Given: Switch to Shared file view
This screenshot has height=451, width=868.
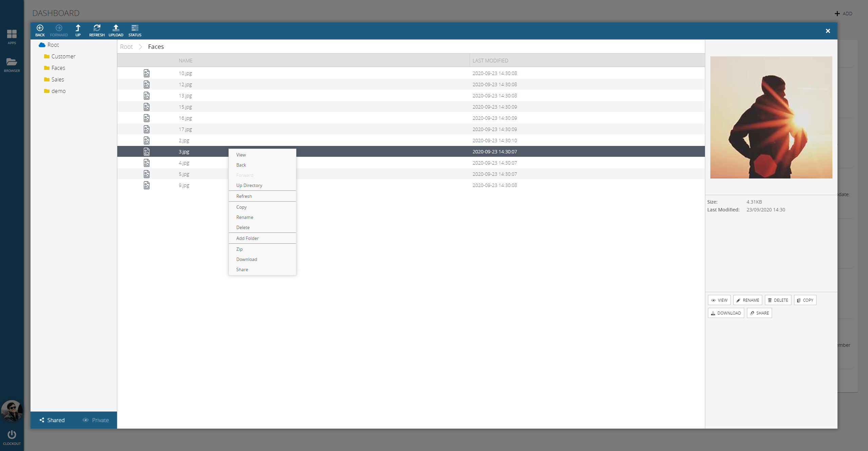Looking at the screenshot, I should tap(52, 420).
